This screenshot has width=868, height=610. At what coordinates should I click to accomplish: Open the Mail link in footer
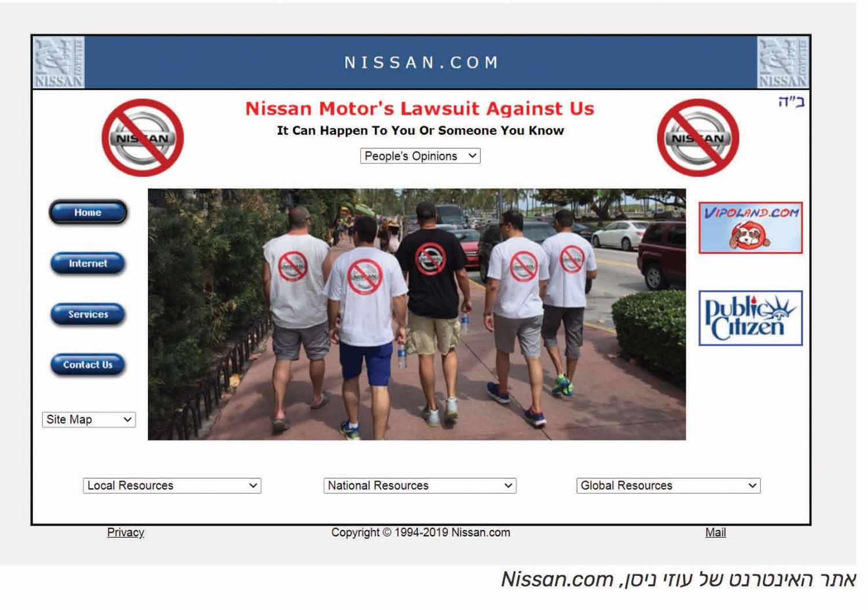715,533
